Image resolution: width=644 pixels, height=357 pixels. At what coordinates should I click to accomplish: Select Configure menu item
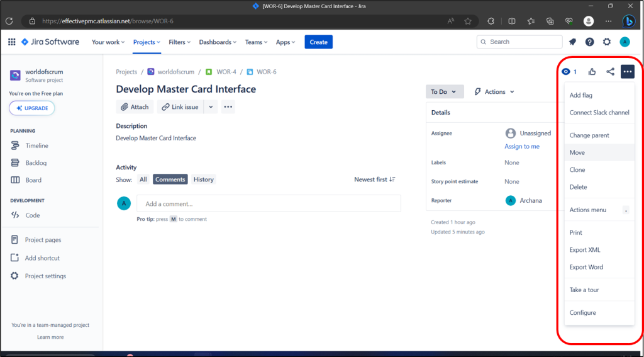[x=599, y=312]
